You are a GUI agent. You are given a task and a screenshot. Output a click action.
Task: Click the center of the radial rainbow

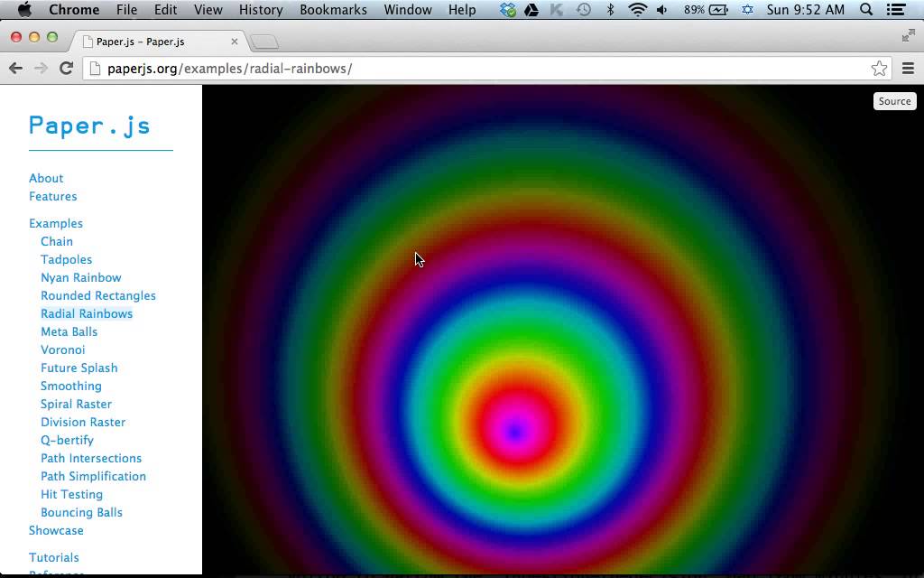click(x=515, y=433)
